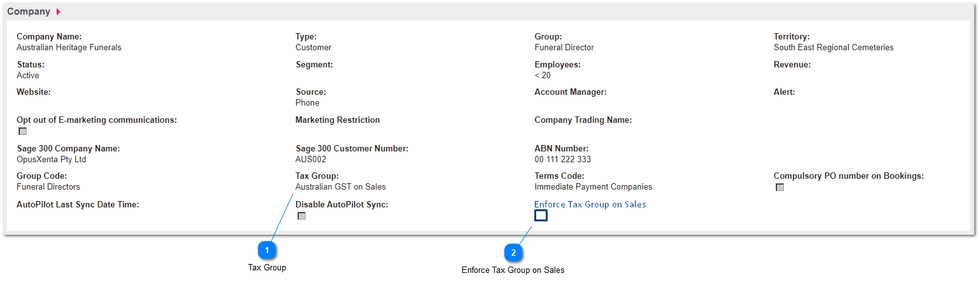Screen dimensions: 980x285
Task: Toggle Compulsory PO number on Bookings checkbox
Action: coord(779,187)
